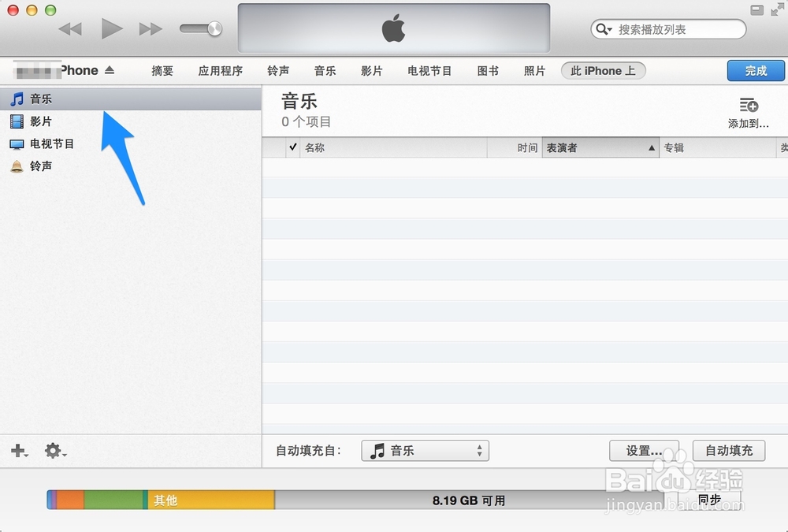Eject the connected iPhone
Viewport: 788px width, 532px height.
(x=111, y=69)
